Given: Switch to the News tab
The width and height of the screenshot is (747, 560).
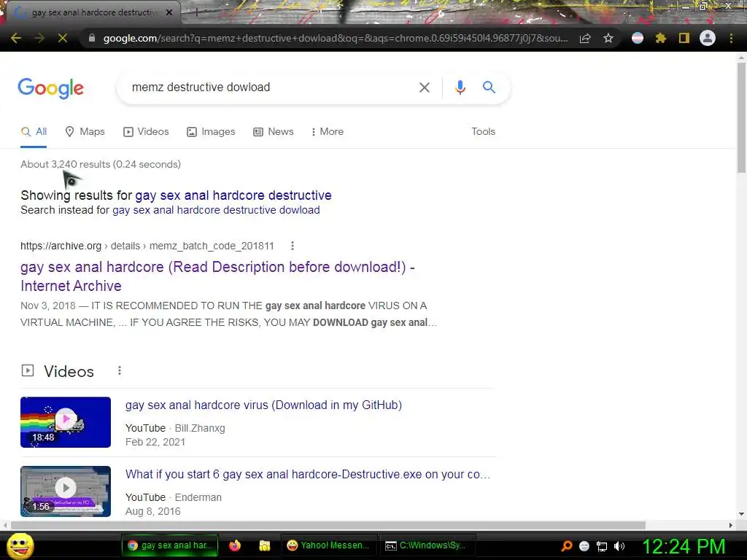Looking at the screenshot, I should tap(273, 132).
